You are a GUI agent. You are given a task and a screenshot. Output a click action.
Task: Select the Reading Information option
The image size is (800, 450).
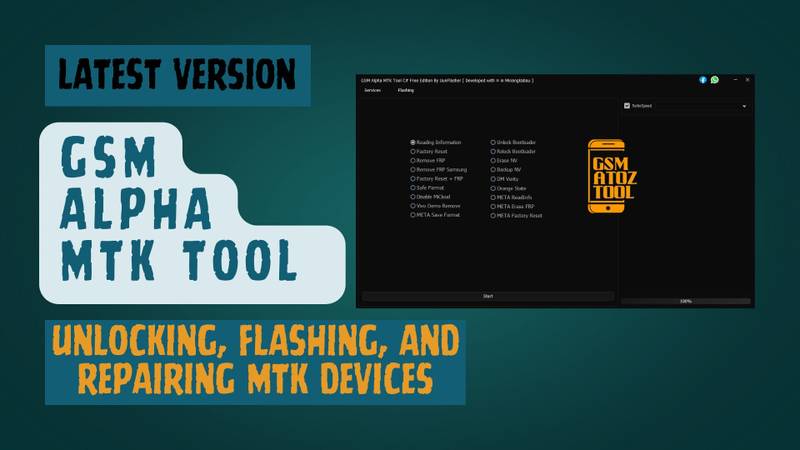coord(413,143)
